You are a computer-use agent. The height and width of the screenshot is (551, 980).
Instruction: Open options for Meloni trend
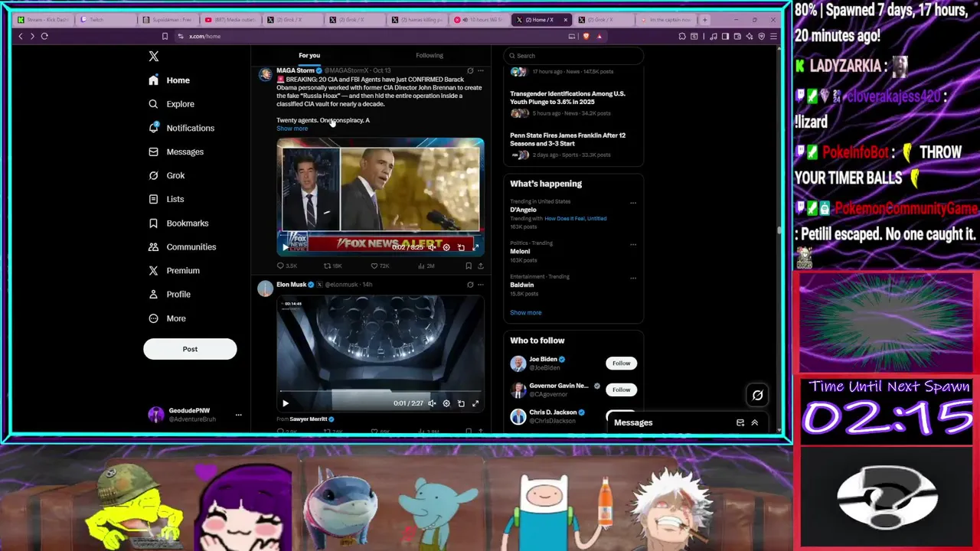(x=633, y=244)
